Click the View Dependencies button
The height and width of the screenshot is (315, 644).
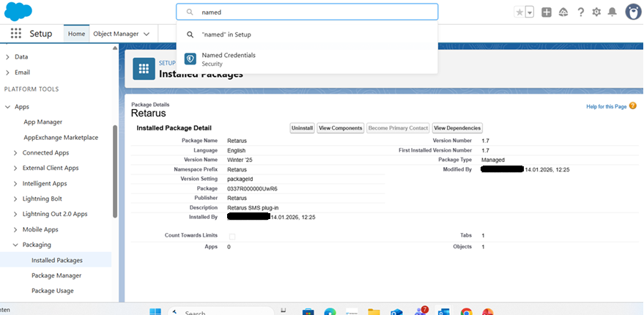[x=457, y=128]
